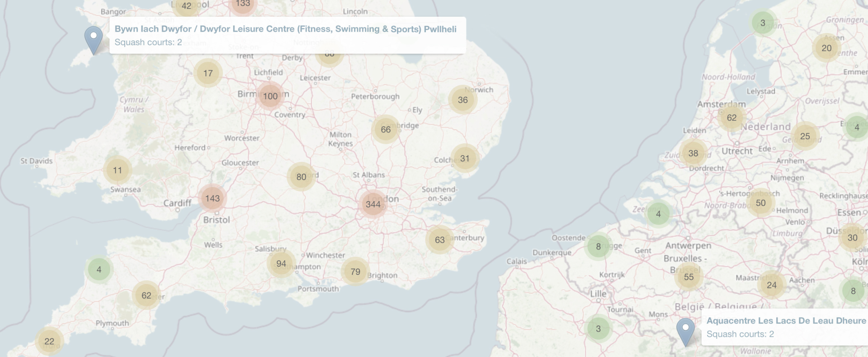Click the 11 cluster above Swansea
868x357 pixels.
click(x=118, y=170)
